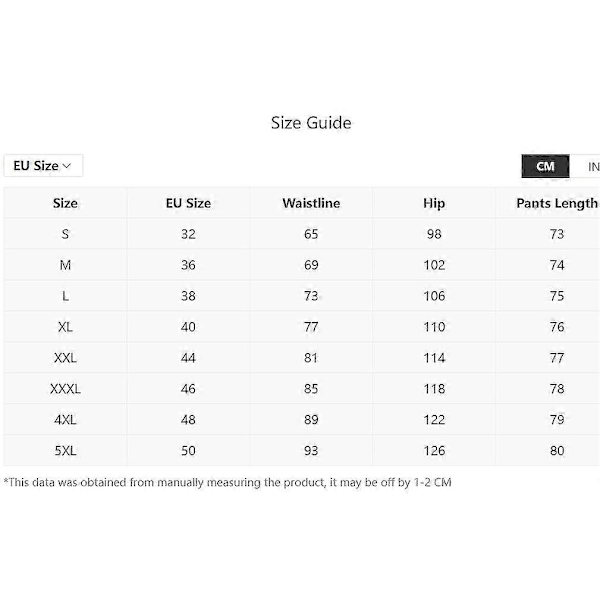Click the Pants Length column header
Viewport: 600px width, 600px height.
click(x=556, y=203)
